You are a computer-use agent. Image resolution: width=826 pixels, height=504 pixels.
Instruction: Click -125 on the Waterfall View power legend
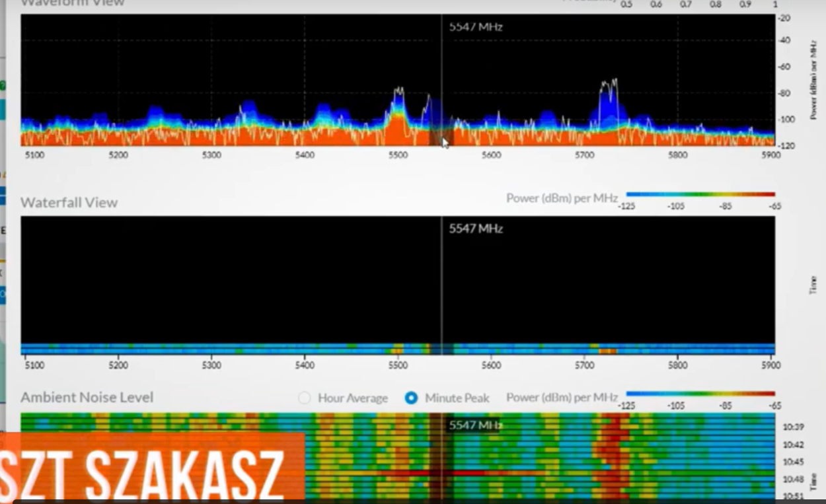(x=625, y=206)
